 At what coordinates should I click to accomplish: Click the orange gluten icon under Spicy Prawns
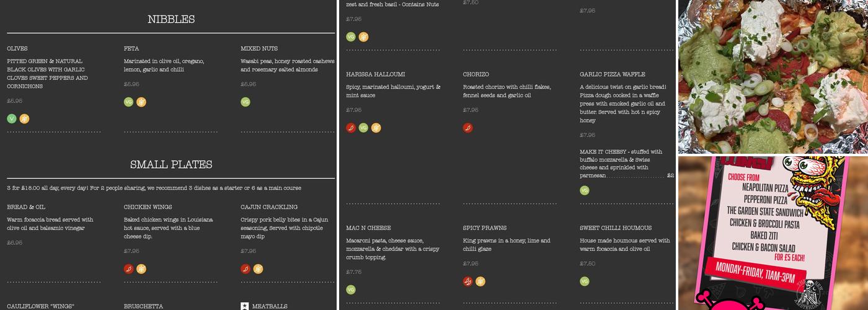click(x=480, y=281)
